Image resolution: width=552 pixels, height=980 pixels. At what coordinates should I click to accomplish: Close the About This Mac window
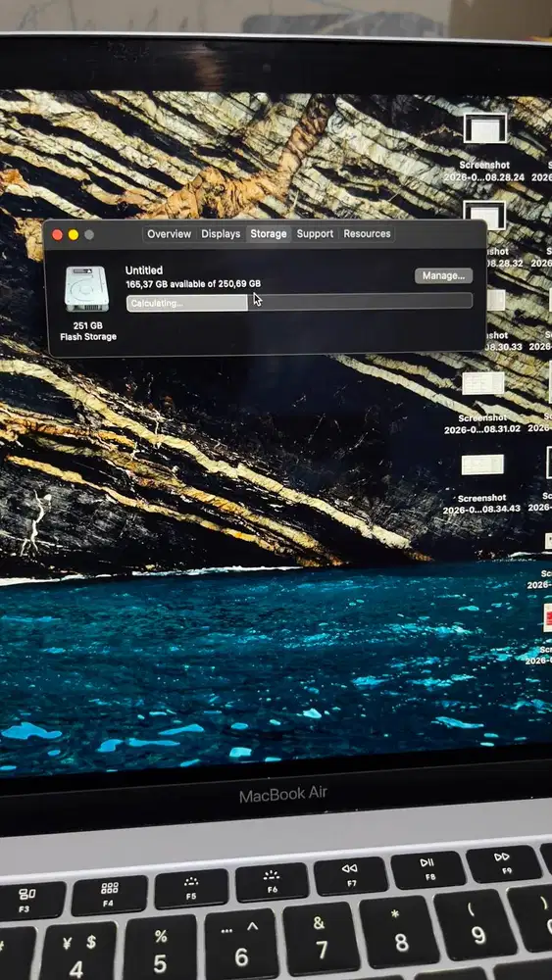[57, 234]
